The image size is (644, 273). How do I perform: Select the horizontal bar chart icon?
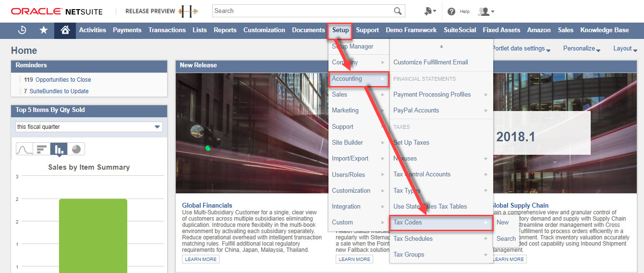pyautogui.click(x=42, y=149)
